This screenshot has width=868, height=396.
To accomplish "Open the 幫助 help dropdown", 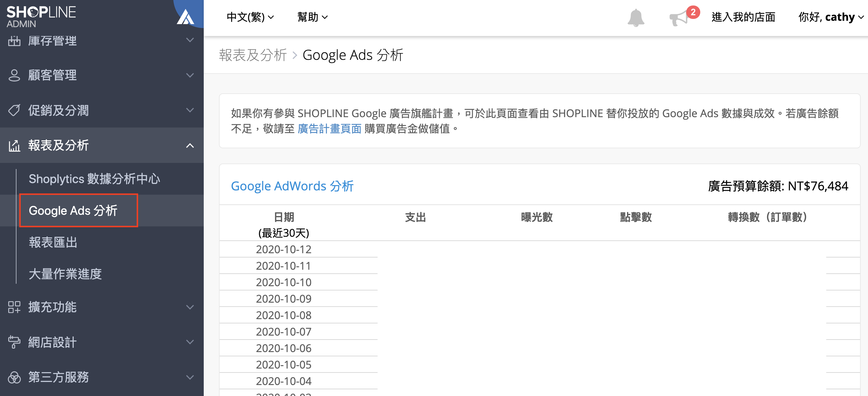I will pos(312,17).
